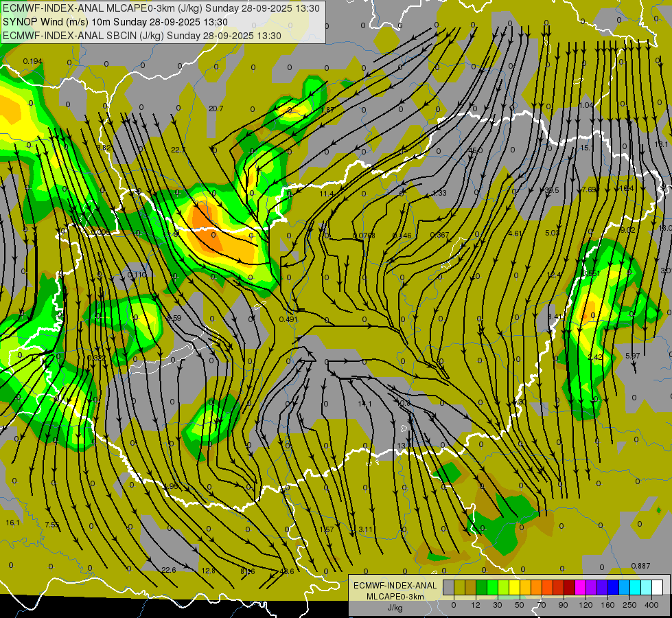
Task: Click the legend label ECMWF-INDEX-ANAL
Action: (395, 586)
